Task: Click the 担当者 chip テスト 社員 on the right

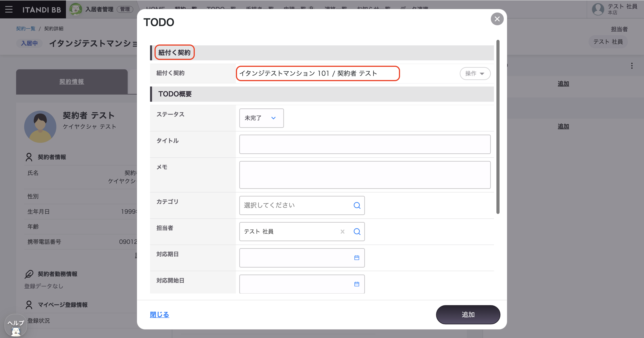Action: pos(608,42)
